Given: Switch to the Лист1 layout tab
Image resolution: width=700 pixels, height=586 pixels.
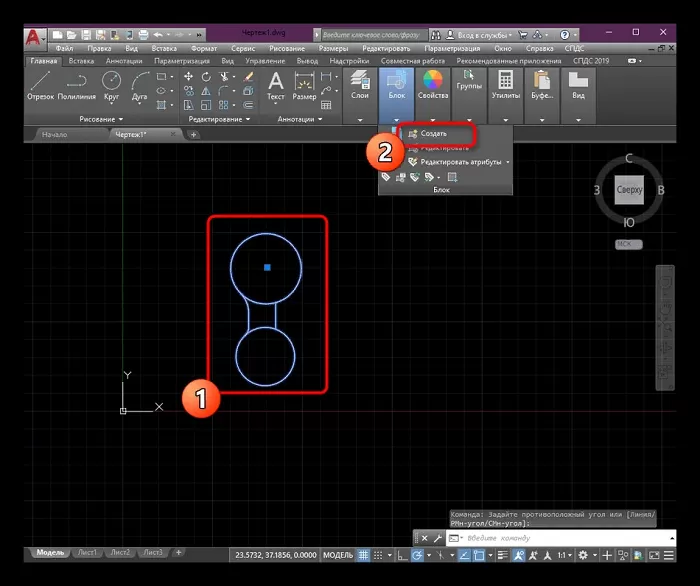Looking at the screenshot, I should (87, 553).
